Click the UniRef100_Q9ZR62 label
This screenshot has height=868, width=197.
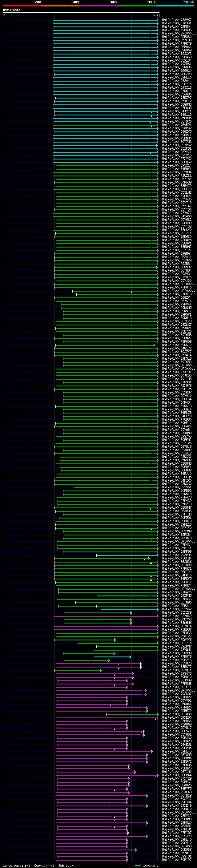[177, 145]
